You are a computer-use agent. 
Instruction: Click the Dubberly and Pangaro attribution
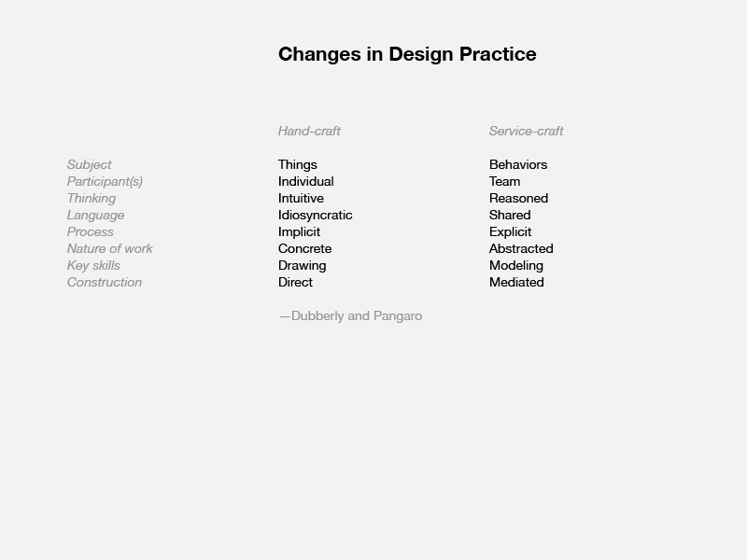click(x=351, y=316)
